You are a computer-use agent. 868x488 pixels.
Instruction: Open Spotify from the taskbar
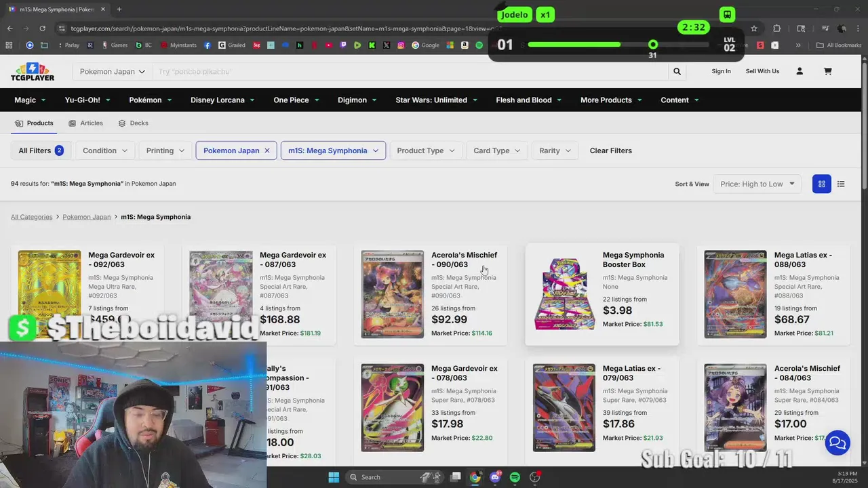(515, 477)
